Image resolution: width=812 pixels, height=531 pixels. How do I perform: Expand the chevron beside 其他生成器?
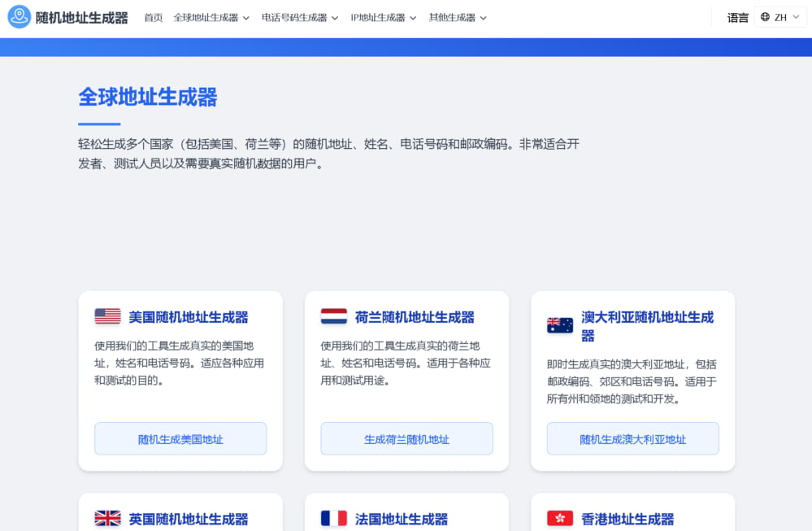pos(483,18)
